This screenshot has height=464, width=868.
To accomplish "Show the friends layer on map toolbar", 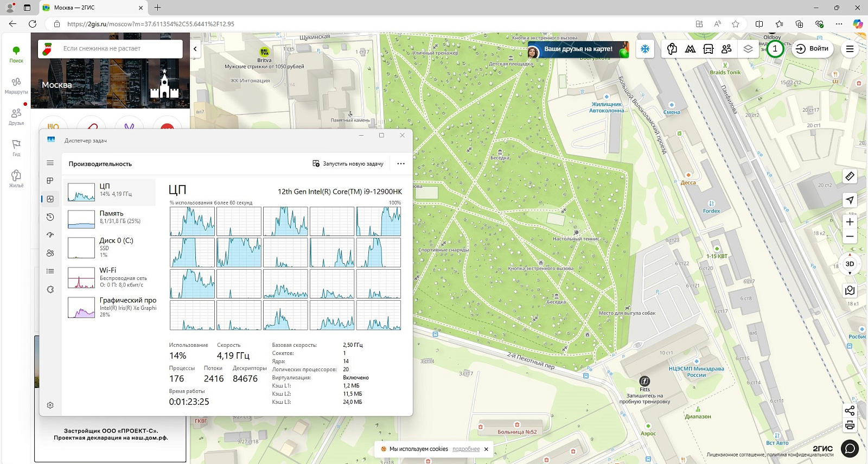I will tap(727, 49).
